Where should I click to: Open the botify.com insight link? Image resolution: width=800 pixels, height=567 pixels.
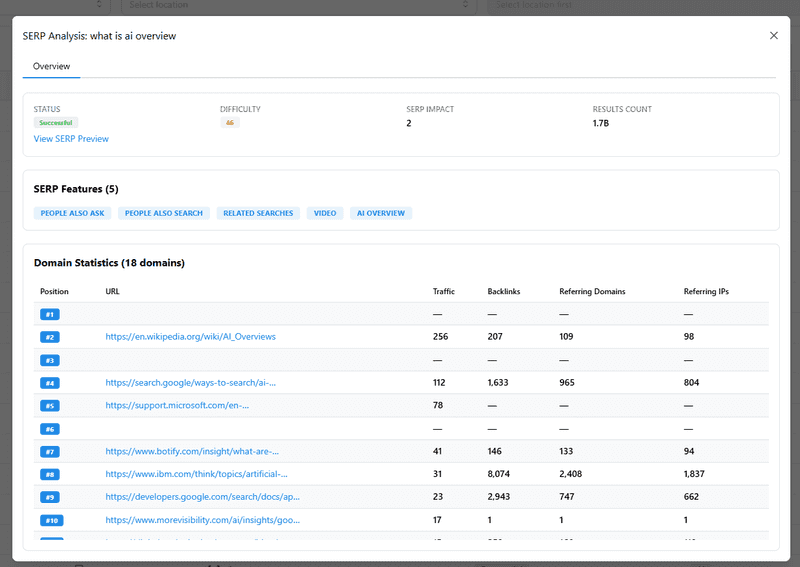(x=192, y=452)
